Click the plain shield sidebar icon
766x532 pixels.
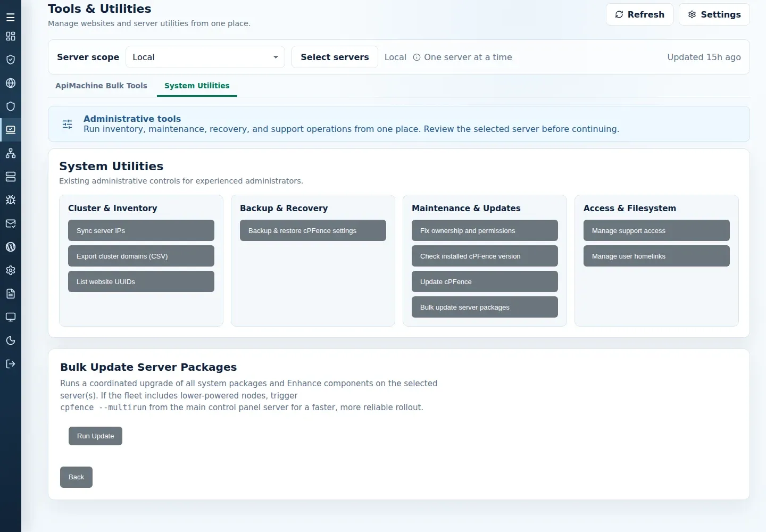[11, 106]
